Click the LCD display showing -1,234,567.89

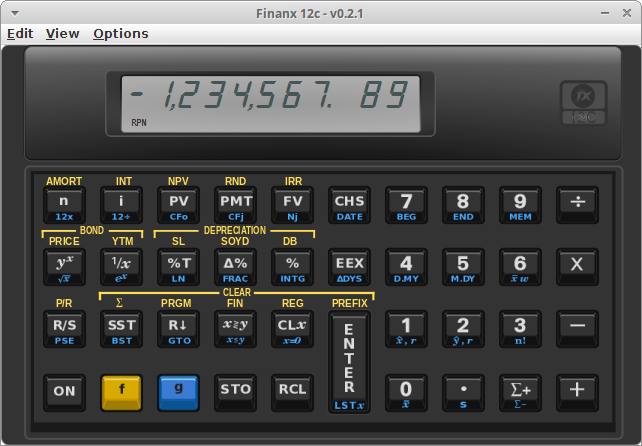click(271, 104)
